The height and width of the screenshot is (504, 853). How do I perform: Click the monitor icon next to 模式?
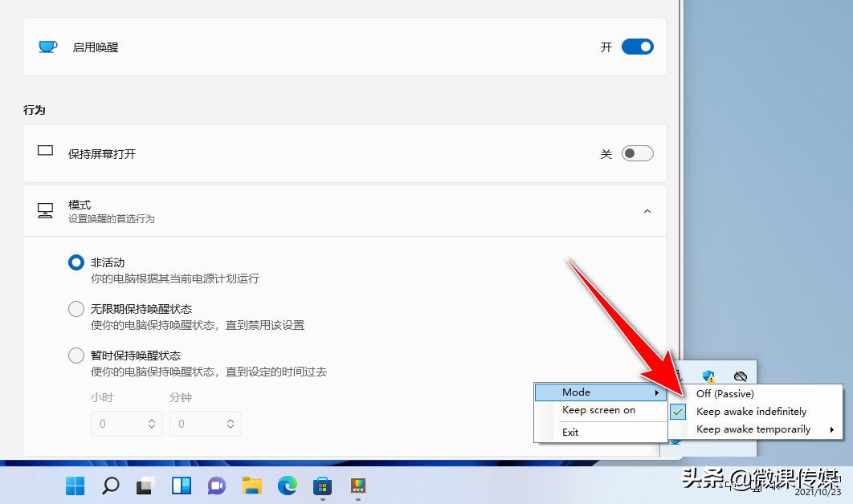(45, 210)
